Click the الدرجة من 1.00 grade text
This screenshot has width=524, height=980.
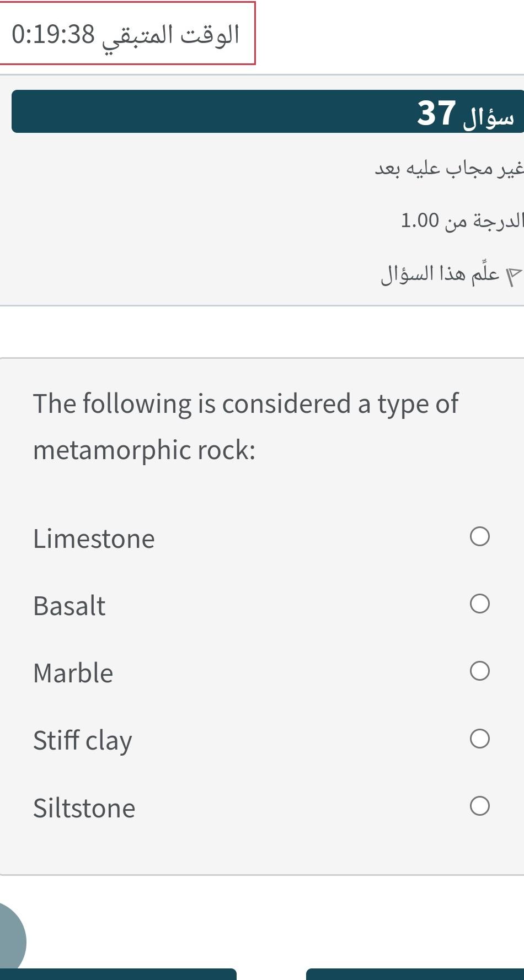(x=461, y=220)
